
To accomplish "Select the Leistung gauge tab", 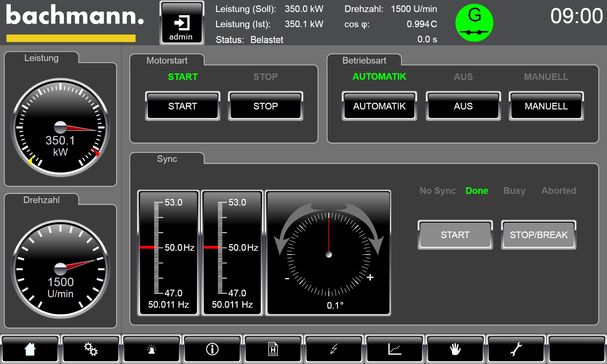I will click(x=41, y=58).
